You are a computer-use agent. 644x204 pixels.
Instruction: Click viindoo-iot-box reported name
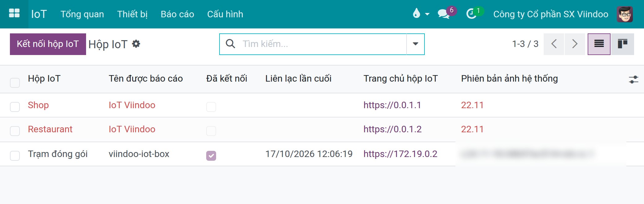pyautogui.click(x=139, y=154)
